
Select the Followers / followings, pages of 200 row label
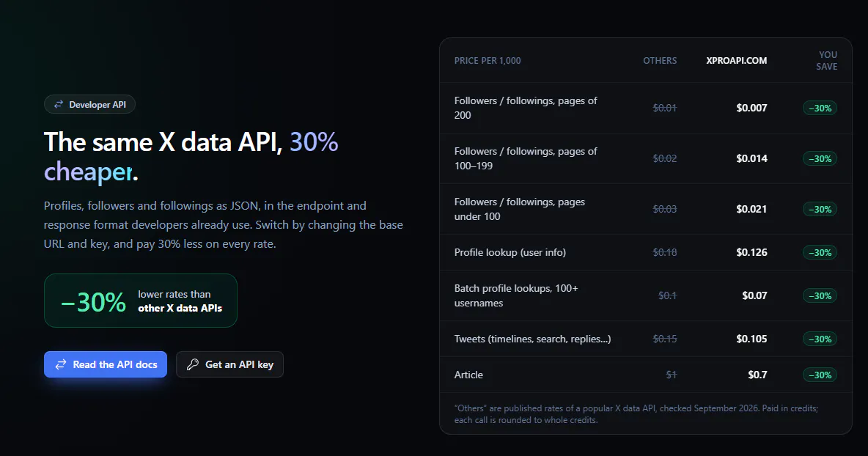point(526,108)
